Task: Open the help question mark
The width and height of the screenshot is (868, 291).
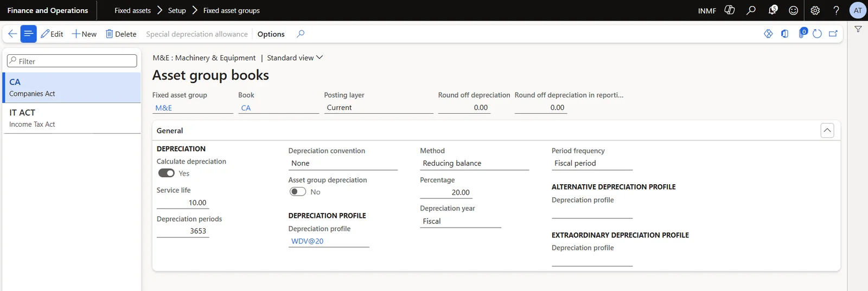Action: coord(836,10)
